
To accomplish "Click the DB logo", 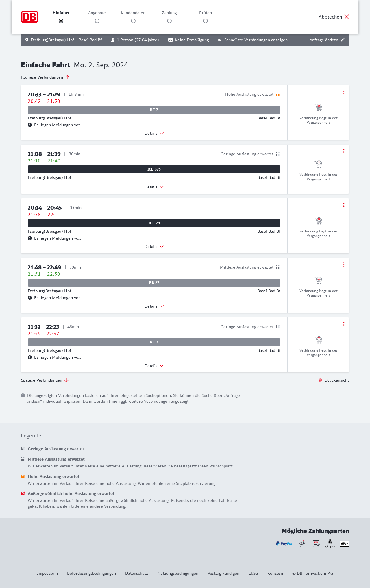I will click(x=29, y=17).
